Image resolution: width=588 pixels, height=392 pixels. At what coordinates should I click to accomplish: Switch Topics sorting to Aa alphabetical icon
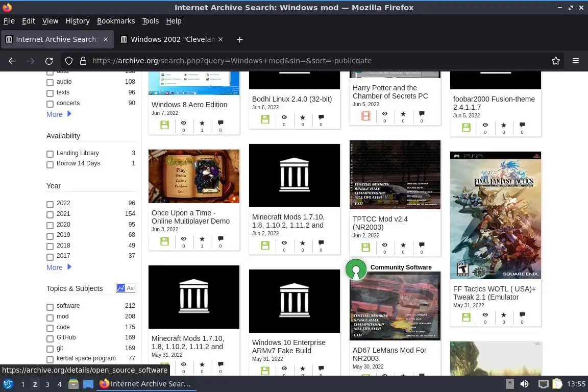click(x=130, y=288)
